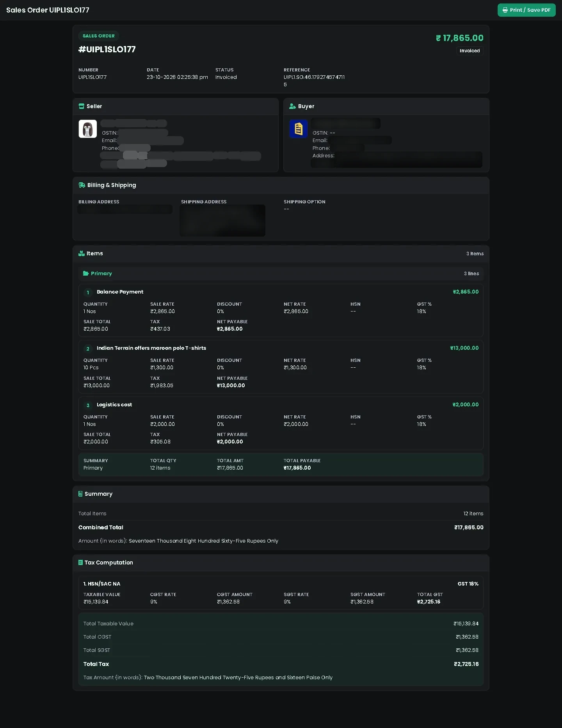This screenshot has height=728, width=562.
Task: Click item number 3 badge
Action: tap(88, 405)
